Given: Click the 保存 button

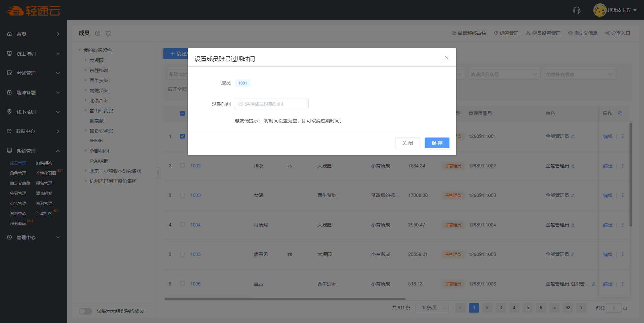Looking at the screenshot, I should pos(437,143).
